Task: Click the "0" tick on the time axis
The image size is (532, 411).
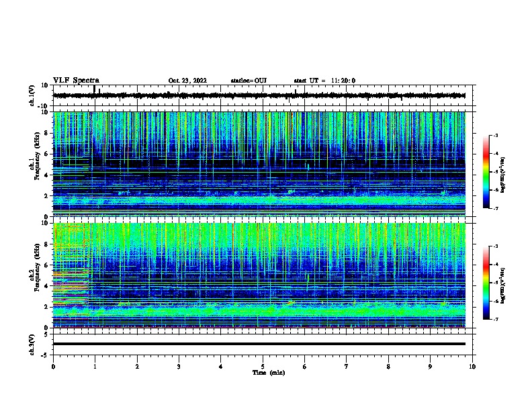Action: pyautogui.click(x=53, y=367)
